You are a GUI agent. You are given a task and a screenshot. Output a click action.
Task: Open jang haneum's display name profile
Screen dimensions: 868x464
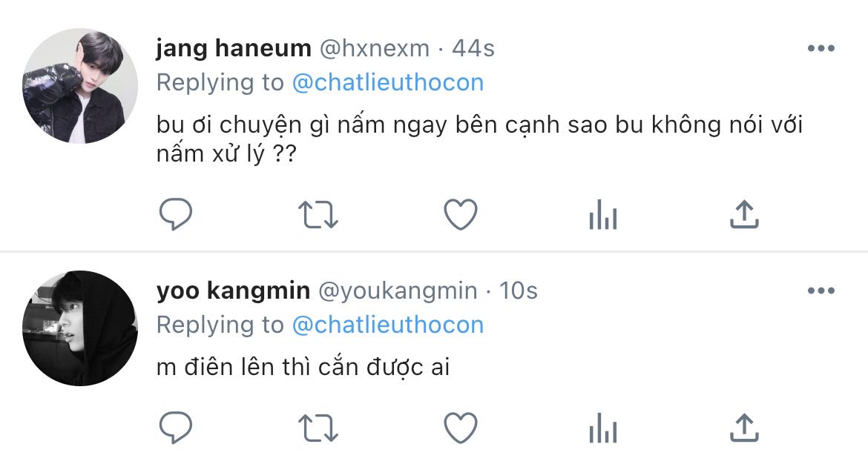coord(234,49)
